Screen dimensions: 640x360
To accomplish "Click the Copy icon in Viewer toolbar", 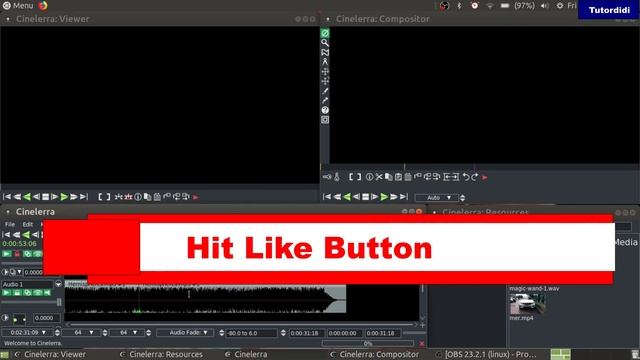I will point(147,197).
